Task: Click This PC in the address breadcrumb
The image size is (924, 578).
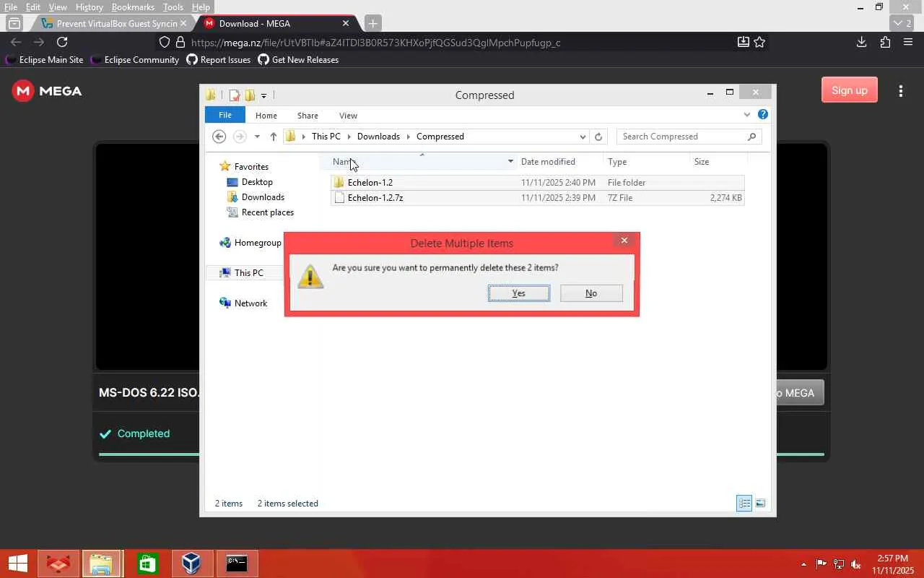Action: tap(326, 137)
